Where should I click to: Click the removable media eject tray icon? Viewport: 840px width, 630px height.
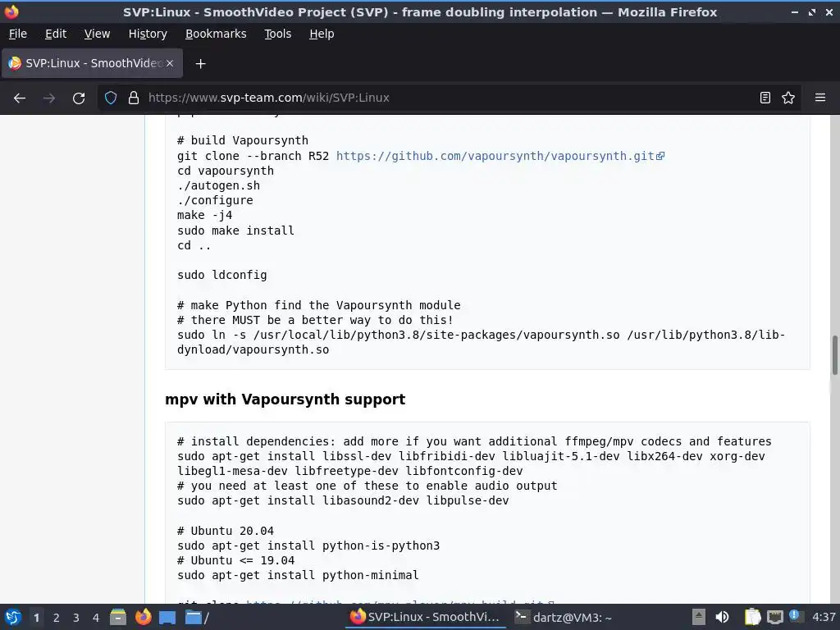click(x=698, y=617)
